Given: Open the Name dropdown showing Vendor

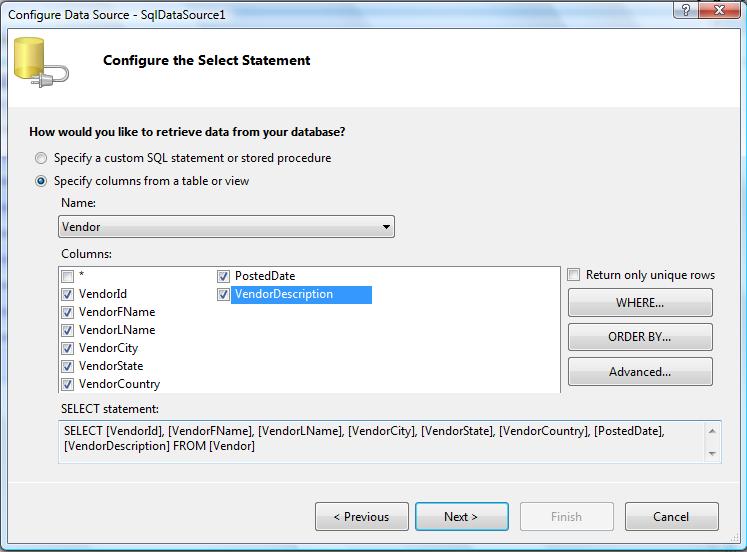Looking at the screenshot, I should 226,227.
